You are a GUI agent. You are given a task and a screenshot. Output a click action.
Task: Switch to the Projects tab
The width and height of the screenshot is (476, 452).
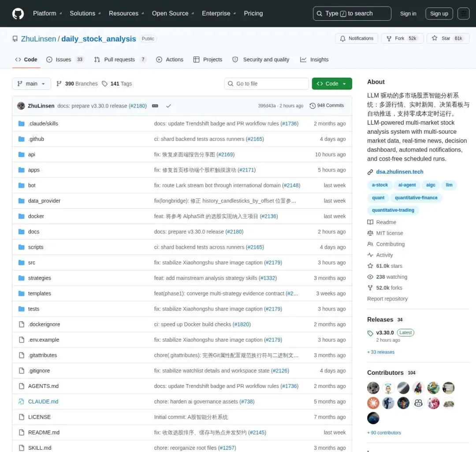208,60
